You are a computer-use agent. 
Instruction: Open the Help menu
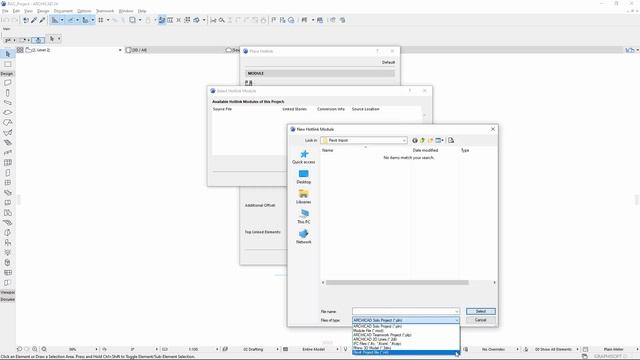click(x=142, y=11)
